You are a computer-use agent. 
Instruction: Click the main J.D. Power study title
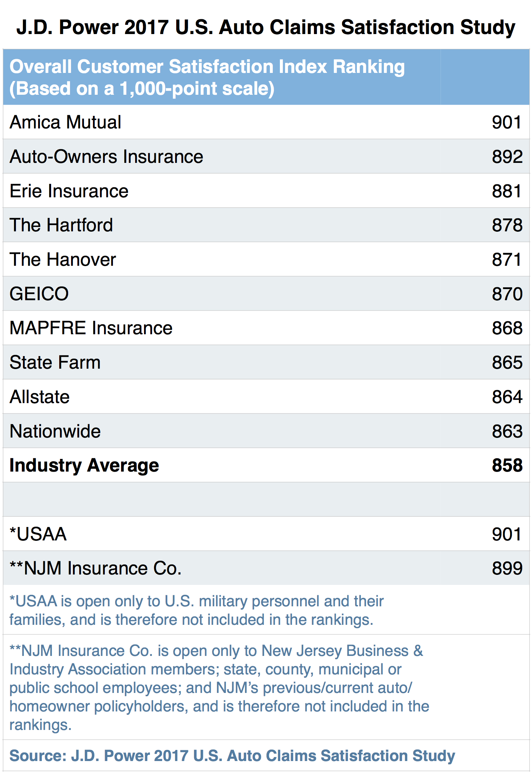[x=266, y=27]
